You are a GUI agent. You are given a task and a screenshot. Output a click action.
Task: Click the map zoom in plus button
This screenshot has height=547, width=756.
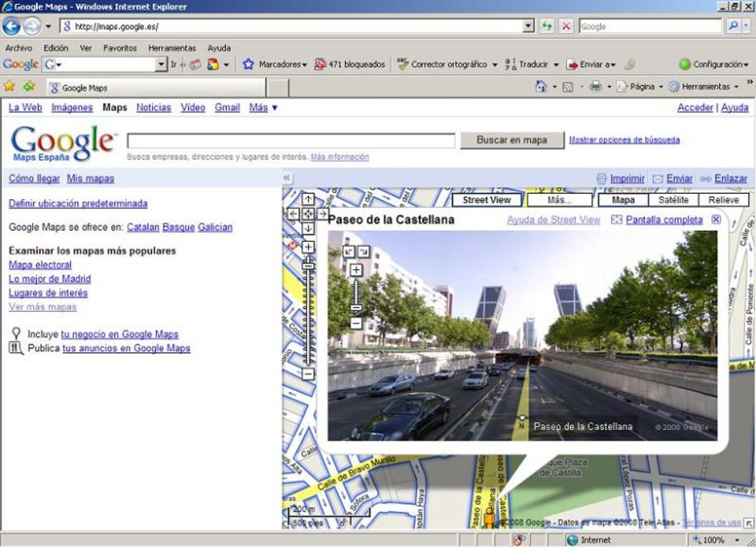pos(308,247)
